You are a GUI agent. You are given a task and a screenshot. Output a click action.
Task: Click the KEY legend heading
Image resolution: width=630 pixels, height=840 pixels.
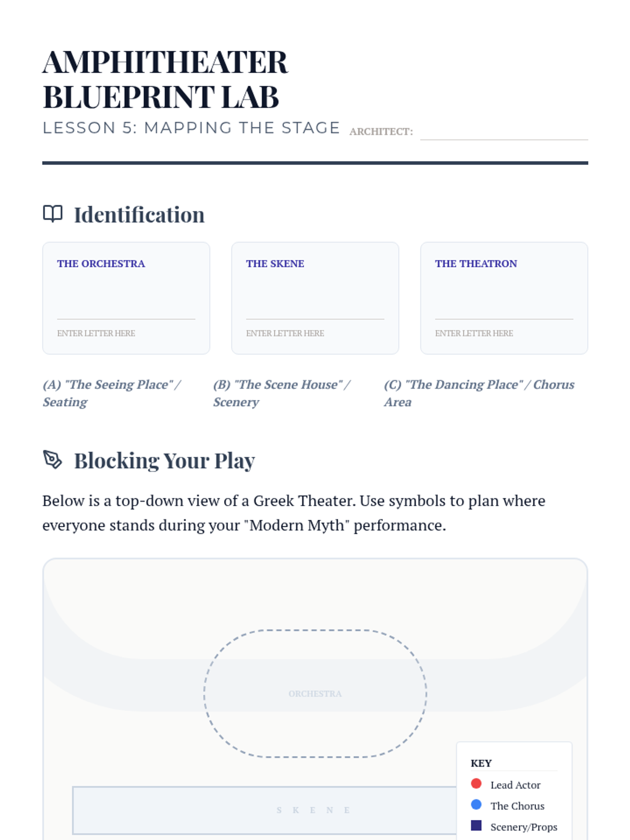coord(481,763)
